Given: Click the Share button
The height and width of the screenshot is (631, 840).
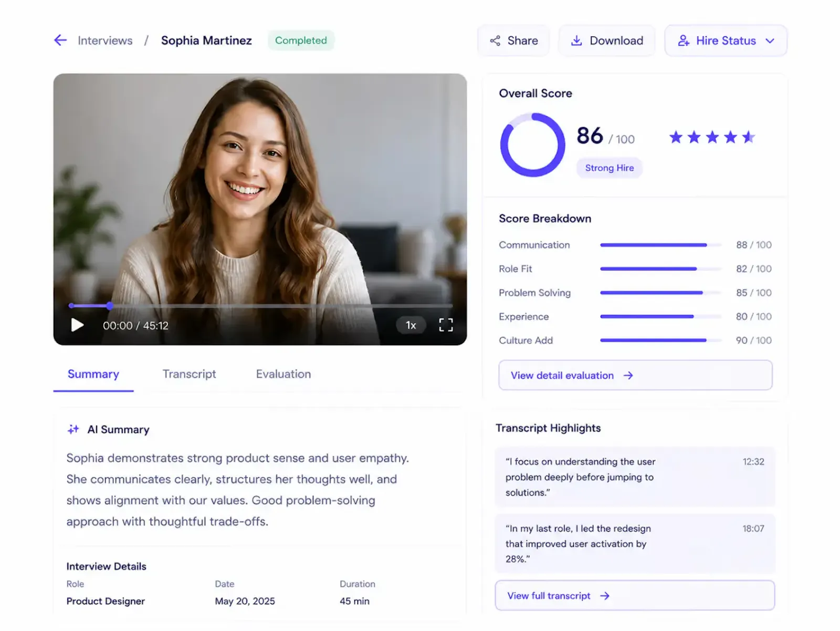Looking at the screenshot, I should pyautogui.click(x=513, y=40).
